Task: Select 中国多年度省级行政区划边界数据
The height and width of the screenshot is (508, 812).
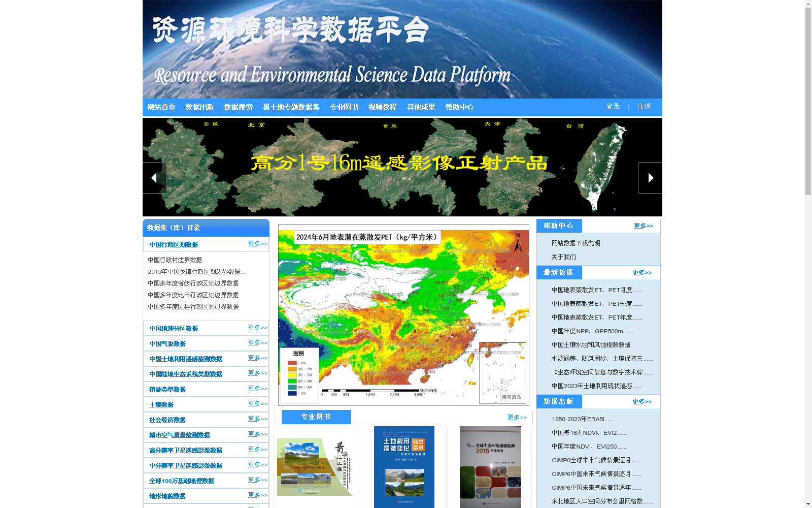Action: (193, 283)
